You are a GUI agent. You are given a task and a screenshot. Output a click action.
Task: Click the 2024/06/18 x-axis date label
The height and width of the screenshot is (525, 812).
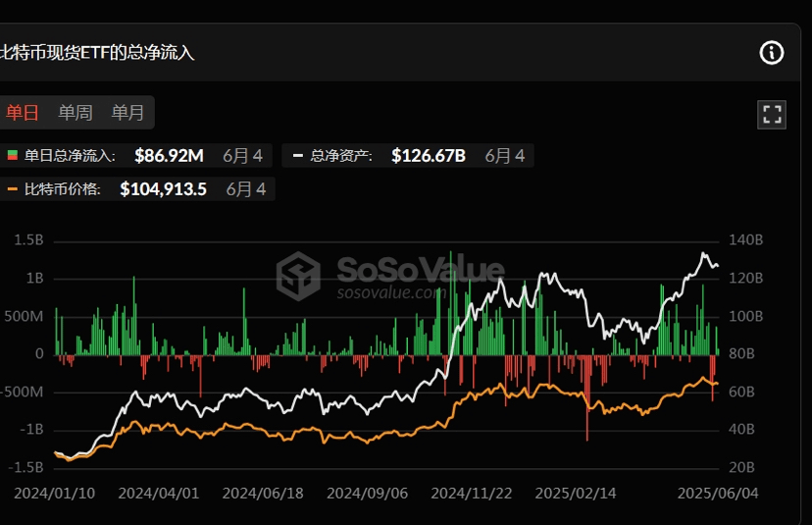click(263, 493)
